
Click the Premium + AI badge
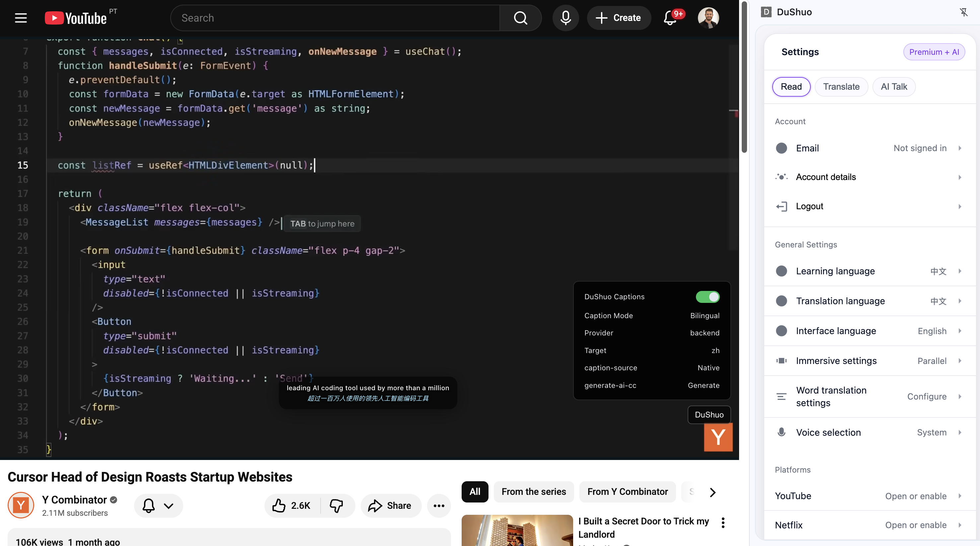click(x=934, y=52)
